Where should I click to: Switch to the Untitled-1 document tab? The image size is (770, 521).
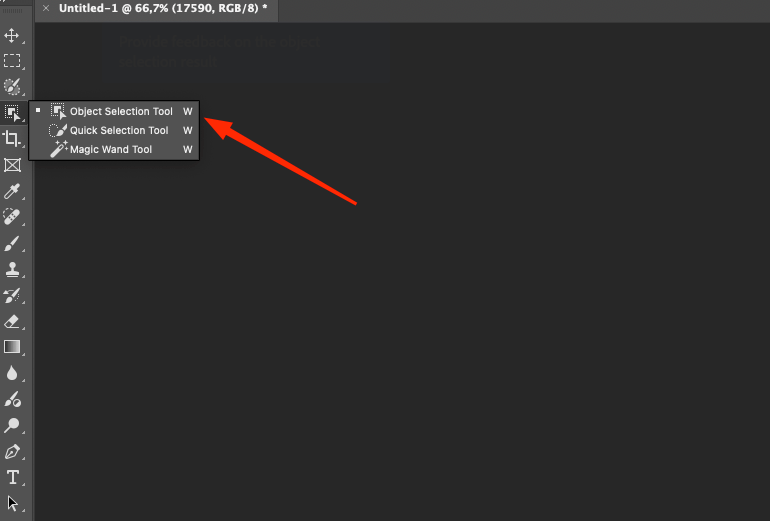[x=163, y=8]
